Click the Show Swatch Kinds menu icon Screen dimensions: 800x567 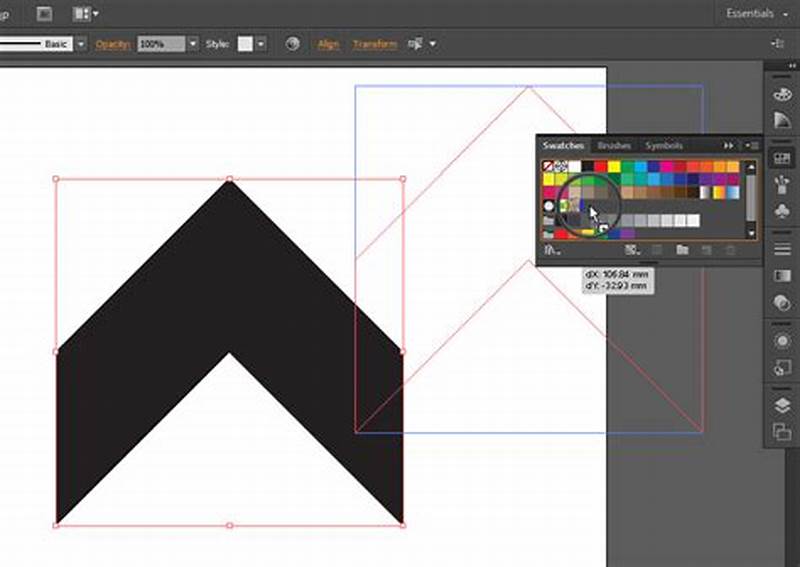pyautogui.click(x=632, y=250)
